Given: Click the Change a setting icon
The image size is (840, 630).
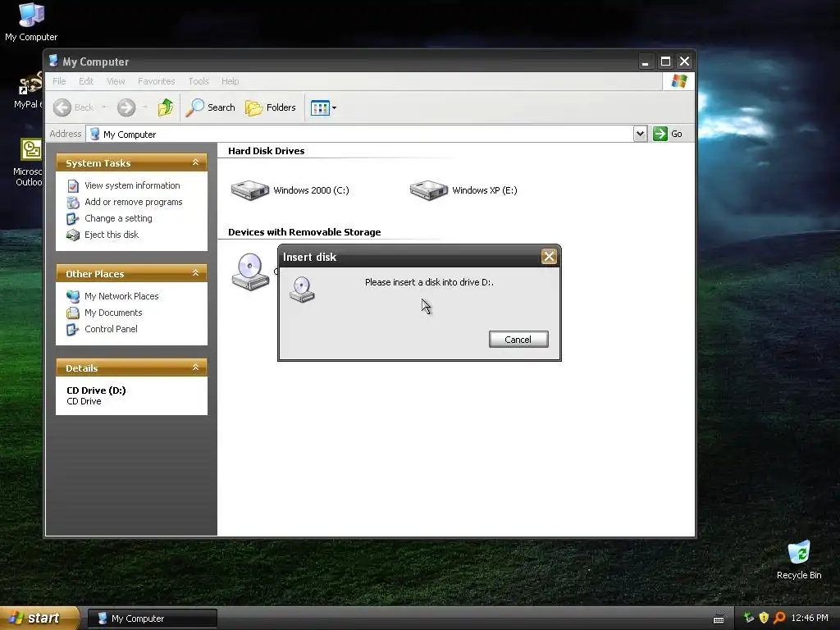Looking at the screenshot, I should [x=73, y=218].
